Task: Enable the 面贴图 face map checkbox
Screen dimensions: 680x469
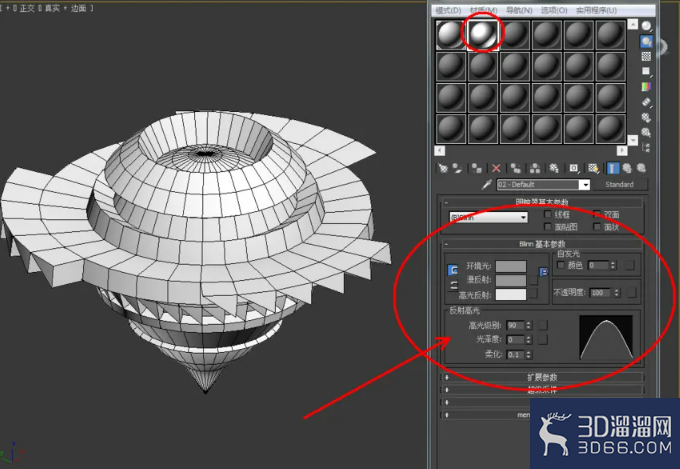Action: pos(548,227)
